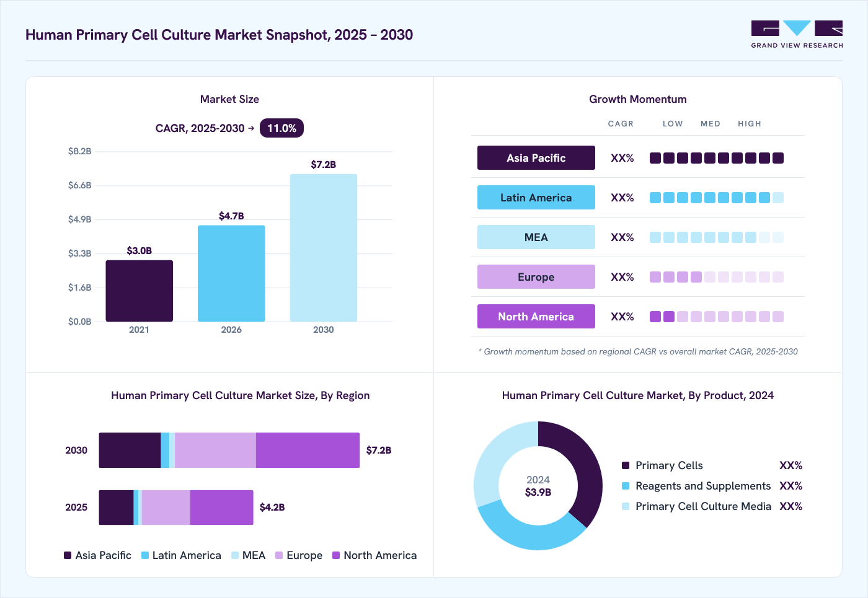Click the North America legend swatch under region chart
Image resolution: width=868 pixels, height=598 pixels.
click(336, 555)
